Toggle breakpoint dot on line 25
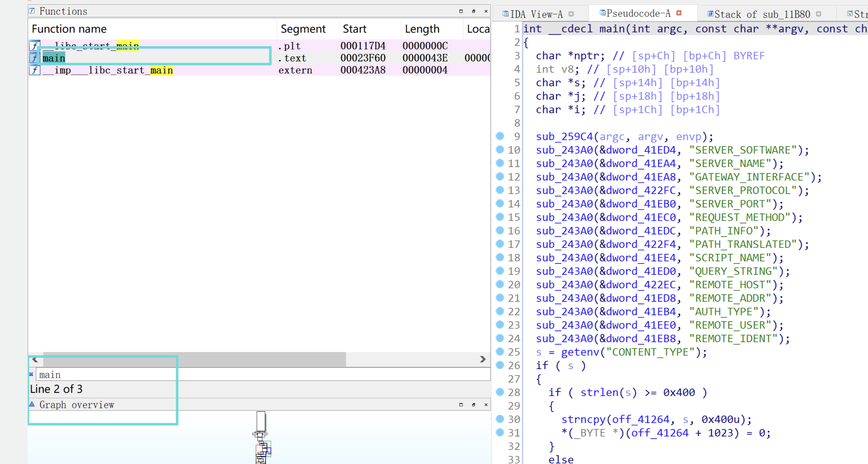This screenshot has height=464, width=868. (x=500, y=351)
